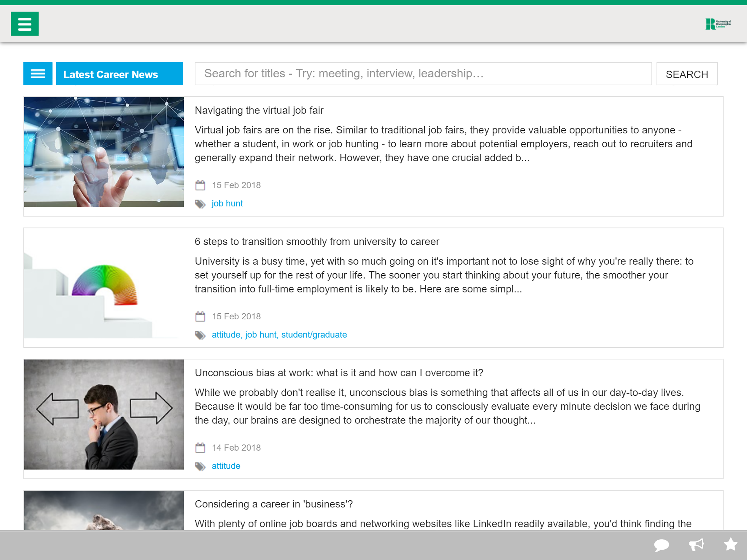Click the title search input field

423,74
